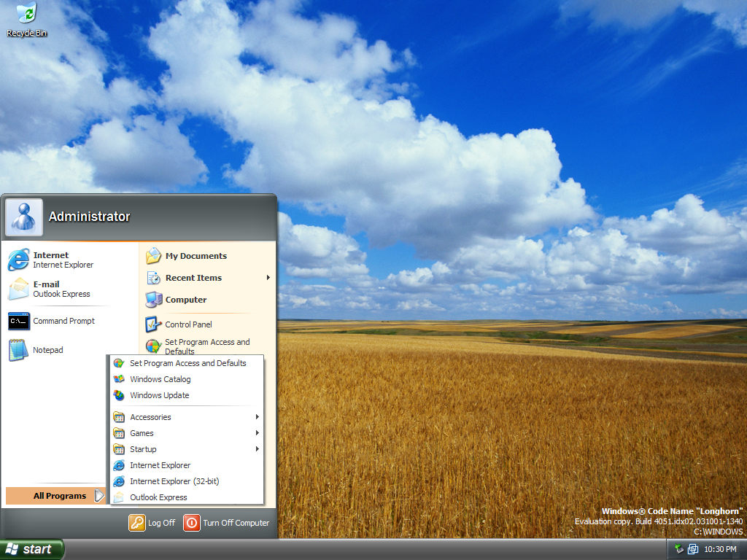Open the Notepad icon
This screenshot has width=747, height=560.
coord(18,350)
